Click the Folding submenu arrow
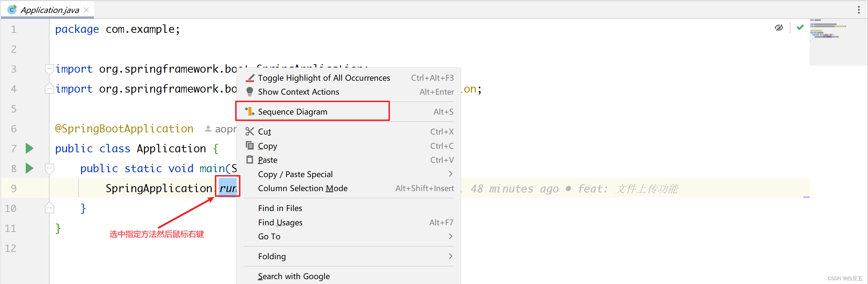The image size is (868, 284). click(451, 256)
